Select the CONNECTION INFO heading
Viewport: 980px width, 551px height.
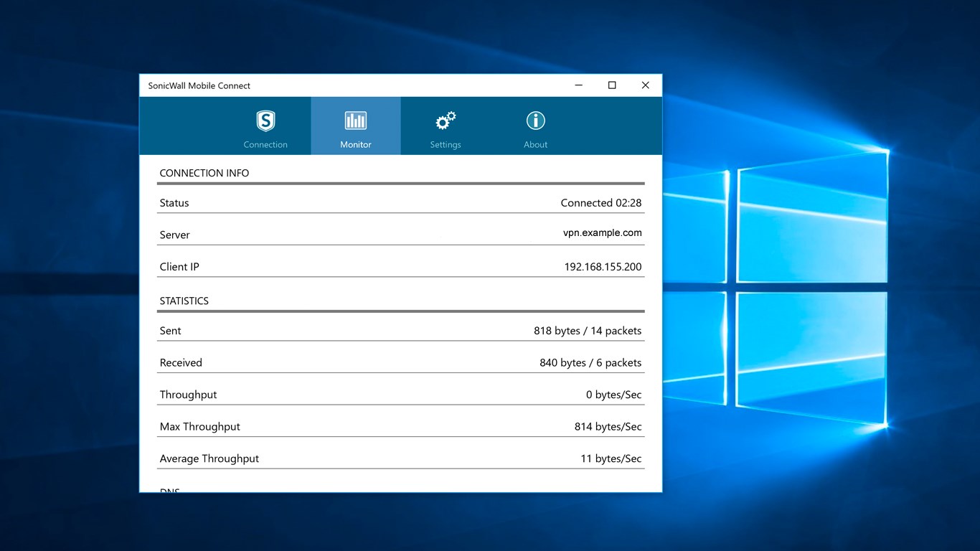pos(204,174)
